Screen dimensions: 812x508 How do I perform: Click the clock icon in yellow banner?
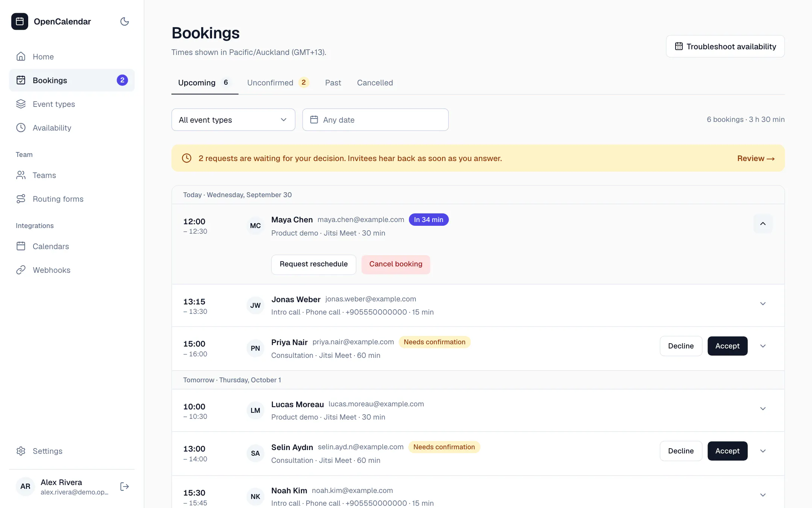(x=186, y=158)
